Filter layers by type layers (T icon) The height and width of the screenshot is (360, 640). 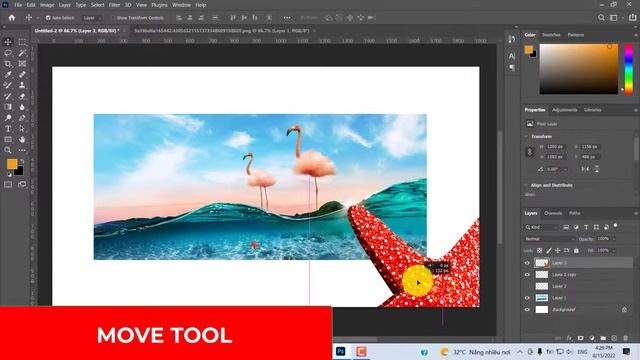586,227
